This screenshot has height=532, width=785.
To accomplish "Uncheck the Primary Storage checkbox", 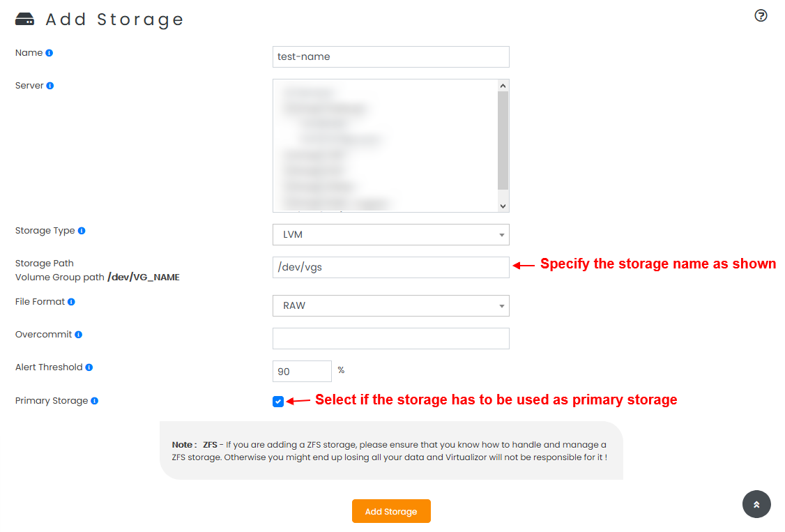I will click(278, 401).
